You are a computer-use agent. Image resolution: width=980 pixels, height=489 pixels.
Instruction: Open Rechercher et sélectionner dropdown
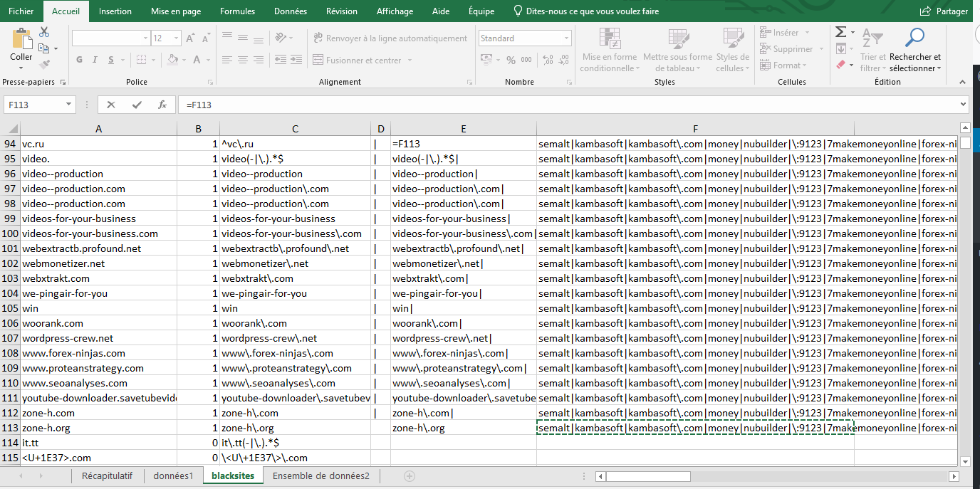coord(915,50)
